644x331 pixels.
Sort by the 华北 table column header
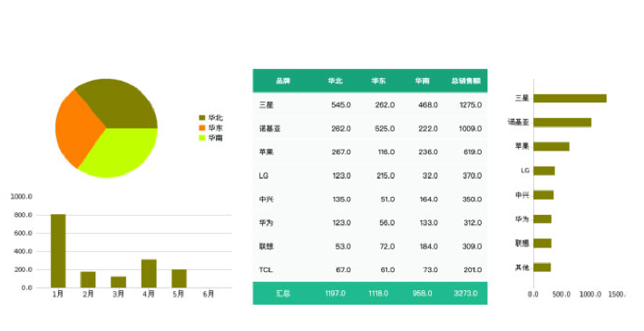coord(335,81)
